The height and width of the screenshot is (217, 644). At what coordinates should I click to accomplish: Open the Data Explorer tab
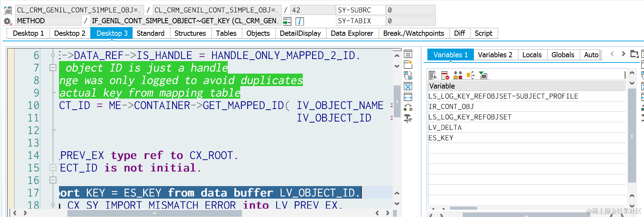[x=352, y=33]
